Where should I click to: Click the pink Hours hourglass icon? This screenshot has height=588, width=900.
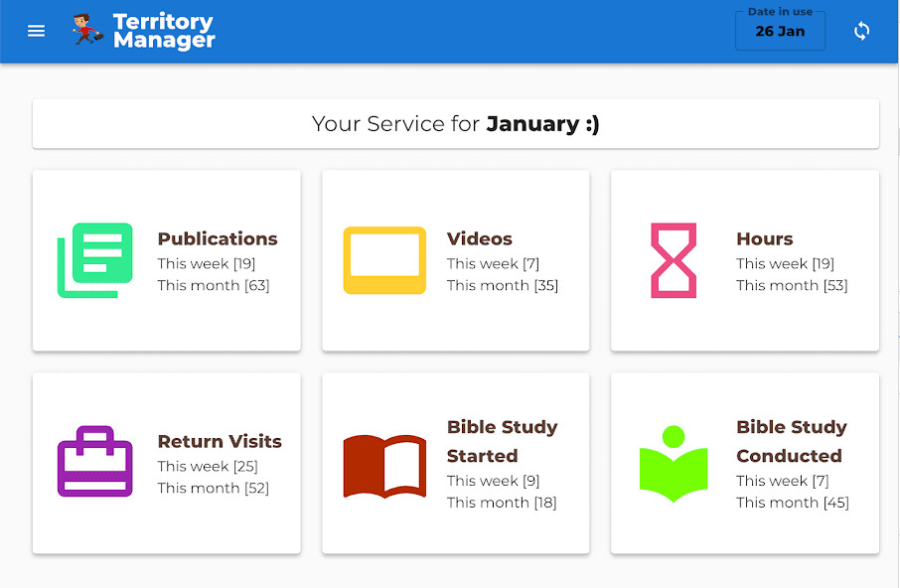[x=674, y=260]
